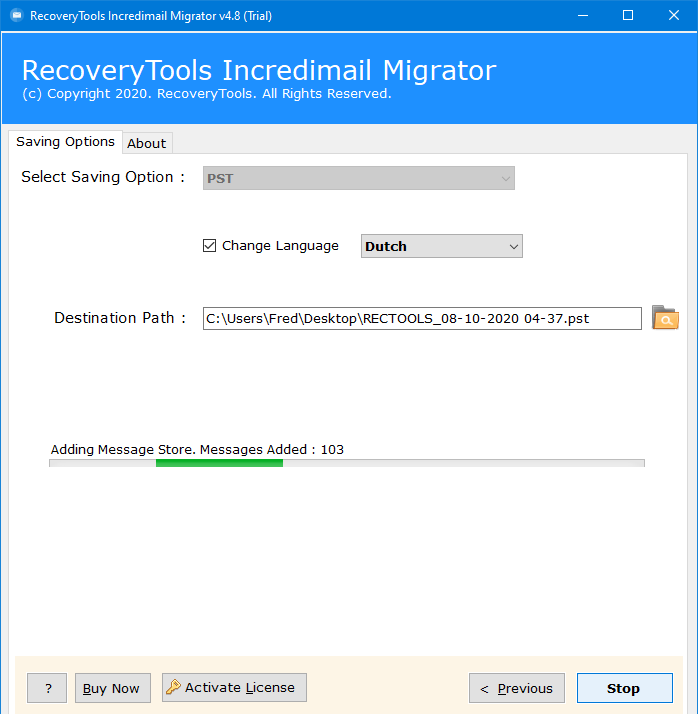This screenshot has width=698, height=714.
Task: Click inside the Destination Path field
Action: (422, 318)
